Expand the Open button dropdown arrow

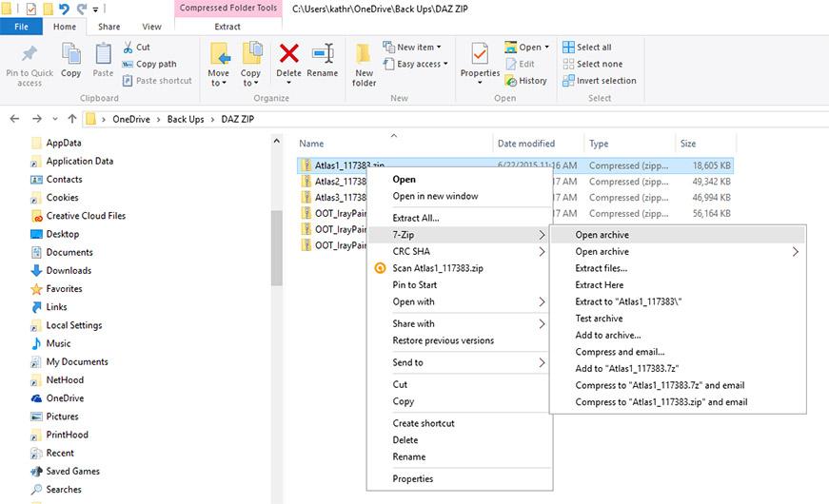[546, 47]
